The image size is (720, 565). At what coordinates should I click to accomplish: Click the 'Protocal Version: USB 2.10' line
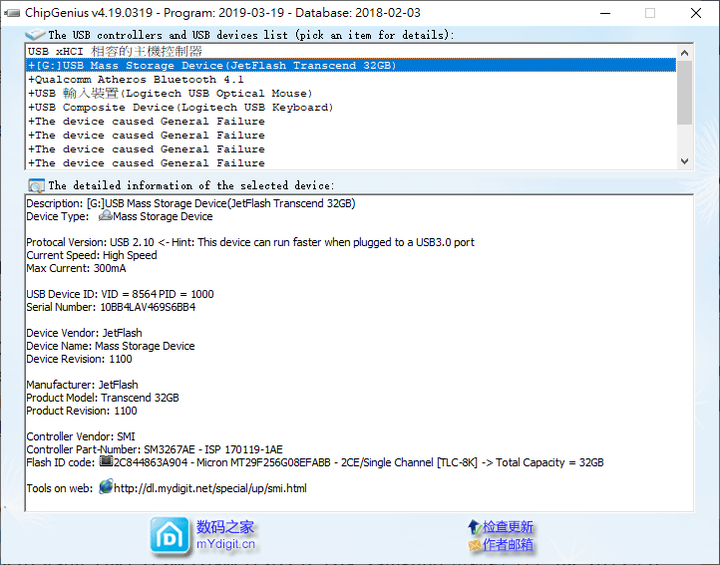[250, 242]
